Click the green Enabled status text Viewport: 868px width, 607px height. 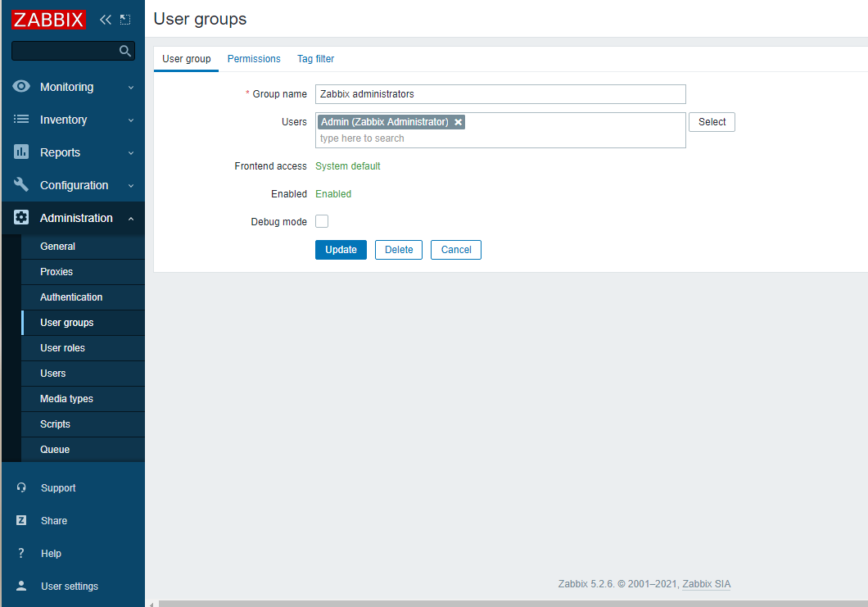(333, 194)
